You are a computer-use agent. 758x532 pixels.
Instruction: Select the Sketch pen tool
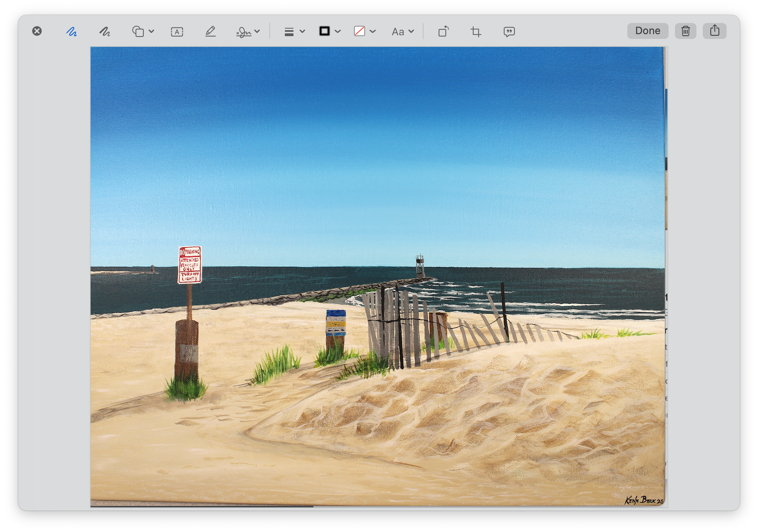72,31
